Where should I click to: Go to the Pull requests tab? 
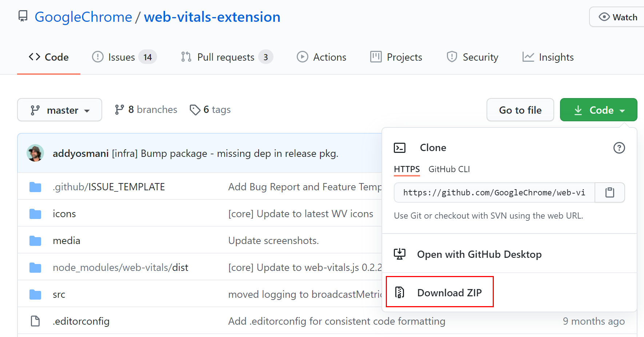coord(225,57)
